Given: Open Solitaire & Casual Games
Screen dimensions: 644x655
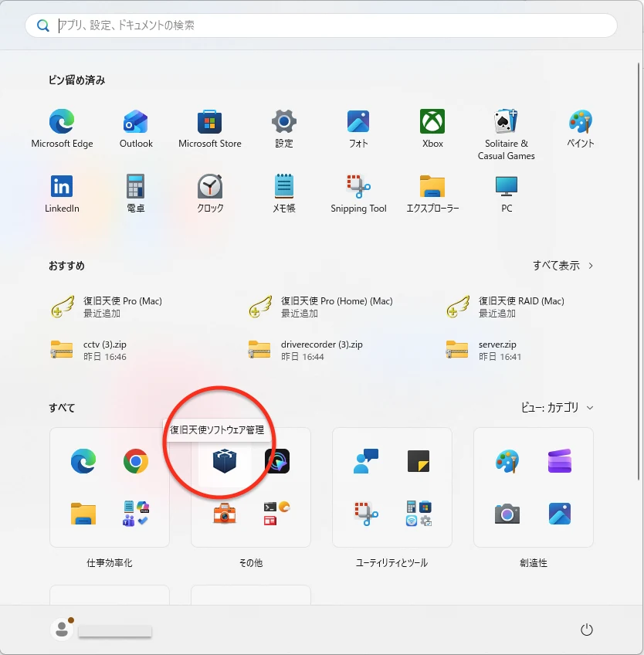Looking at the screenshot, I should [x=507, y=134].
